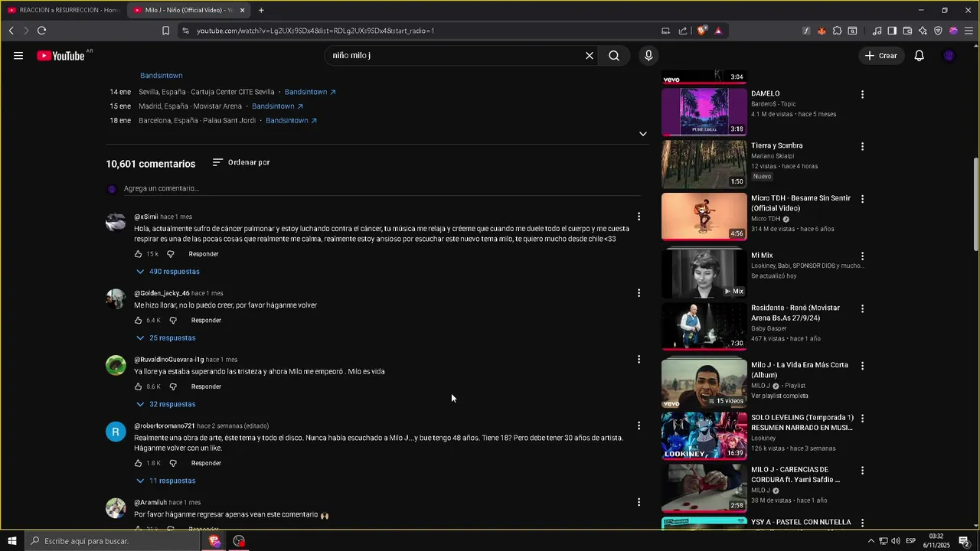Like the @Golden_jacky_46 comment

click(x=139, y=321)
